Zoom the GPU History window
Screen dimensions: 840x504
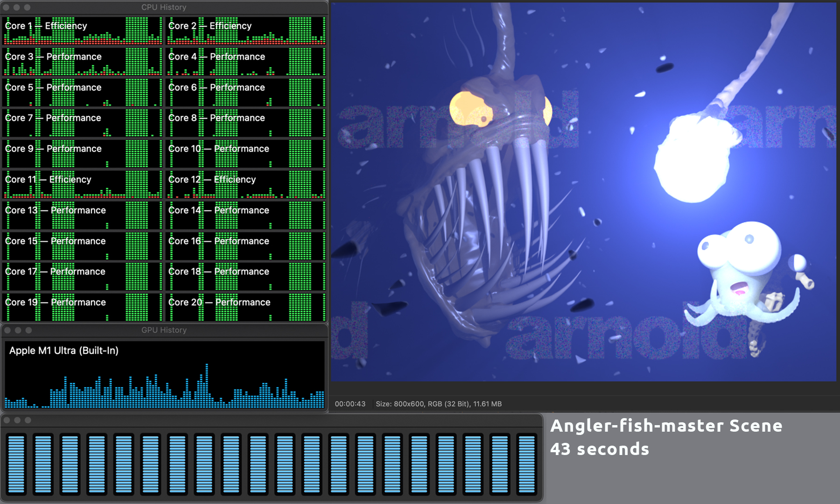(29, 330)
